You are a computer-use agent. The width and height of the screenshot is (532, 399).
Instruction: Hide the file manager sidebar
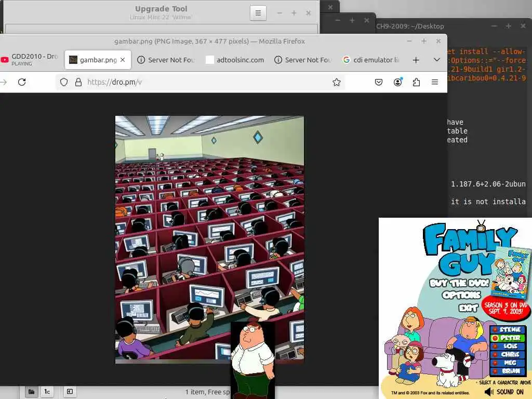(70, 392)
